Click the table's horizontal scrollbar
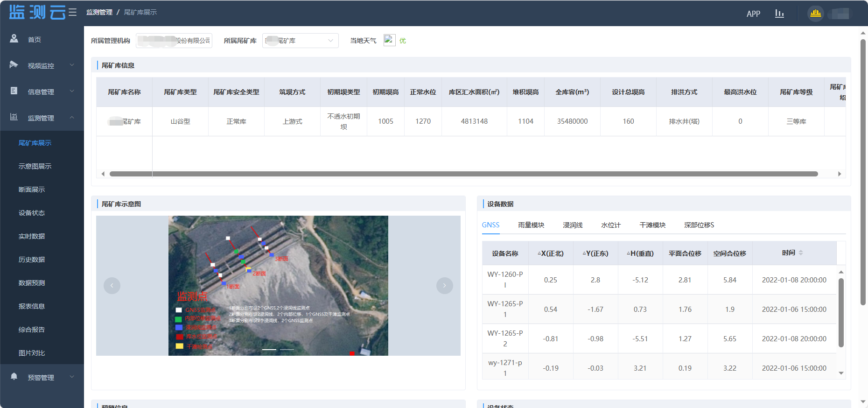This screenshot has height=408, width=868. tap(463, 174)
